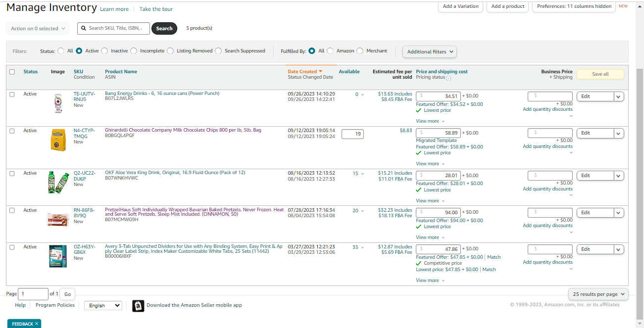Screen dimensions: 644x328
Task: Click Business Price field for PretzelHaus row
Action: tap(550, 213)
